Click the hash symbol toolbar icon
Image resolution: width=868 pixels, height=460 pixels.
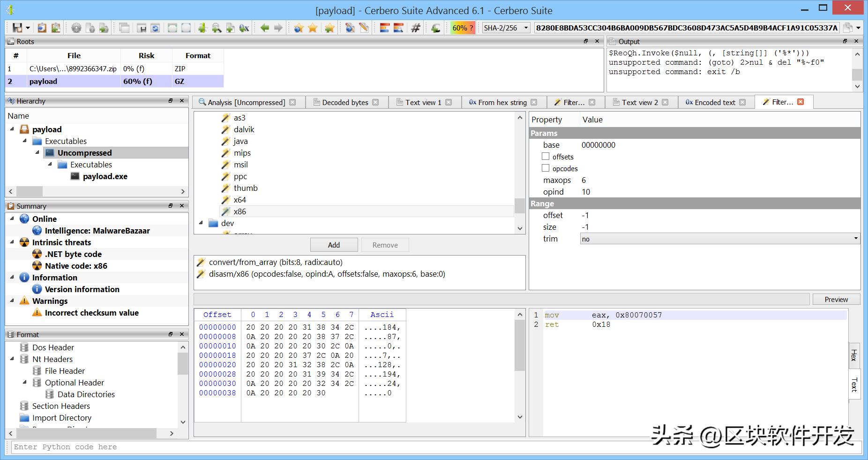[415, 28]
